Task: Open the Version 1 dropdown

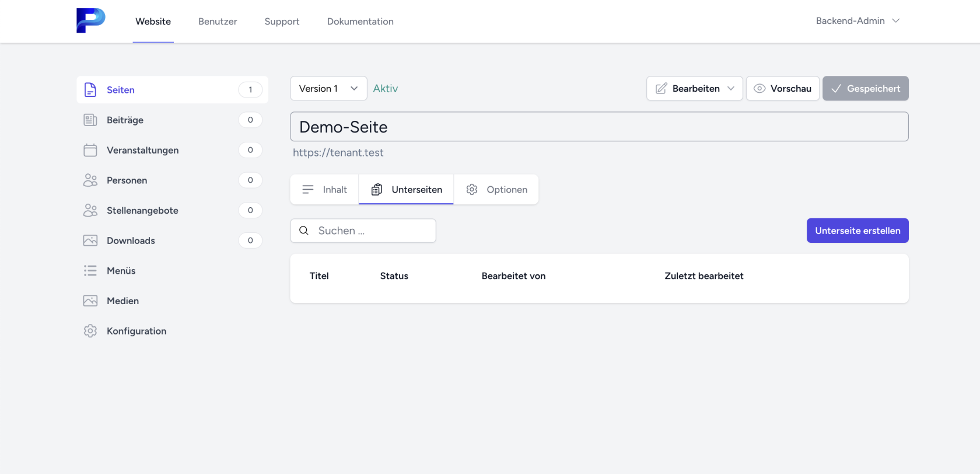Action: click(328, 89)
